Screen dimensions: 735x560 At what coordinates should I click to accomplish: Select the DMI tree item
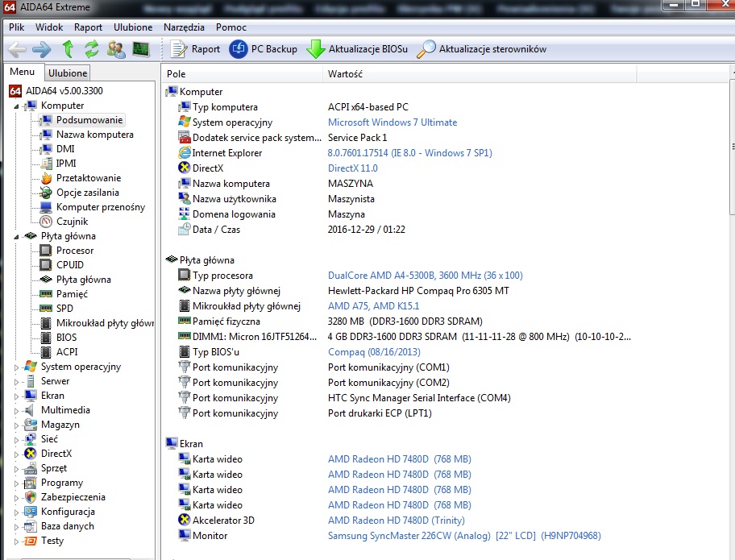coord(65,149)
